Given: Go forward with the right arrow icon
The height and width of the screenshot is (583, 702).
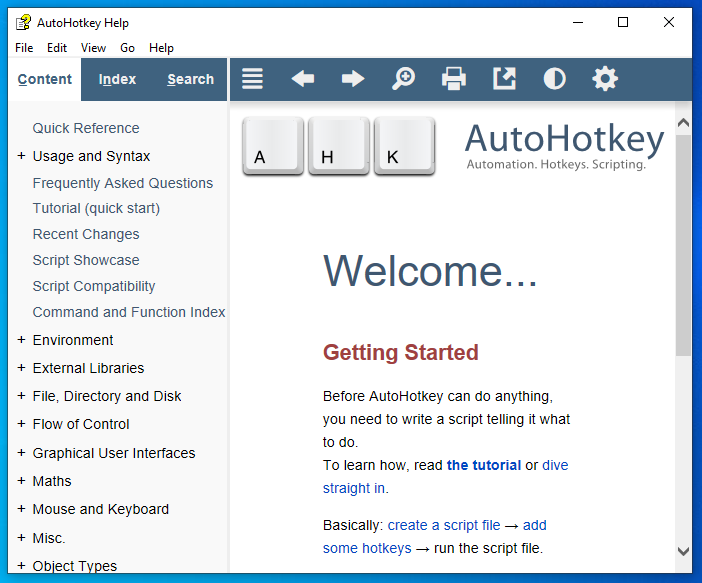Looking at the screenshot, I should click(353, 79).
